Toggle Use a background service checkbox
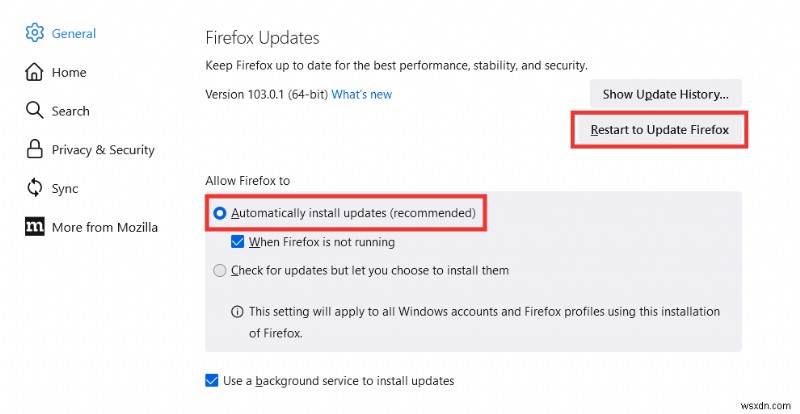This screenshot has width=800, height=414. coord(211,380)
